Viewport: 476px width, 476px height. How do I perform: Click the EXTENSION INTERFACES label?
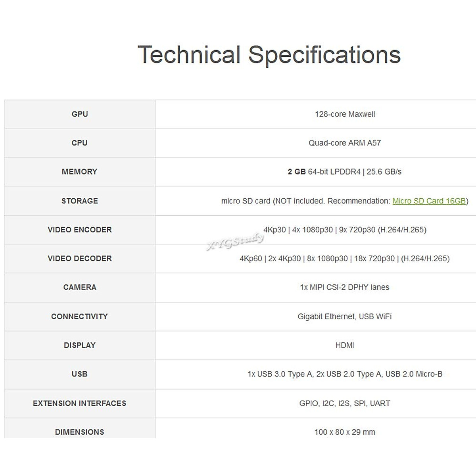pyautogui.click(x=79, y=403)
